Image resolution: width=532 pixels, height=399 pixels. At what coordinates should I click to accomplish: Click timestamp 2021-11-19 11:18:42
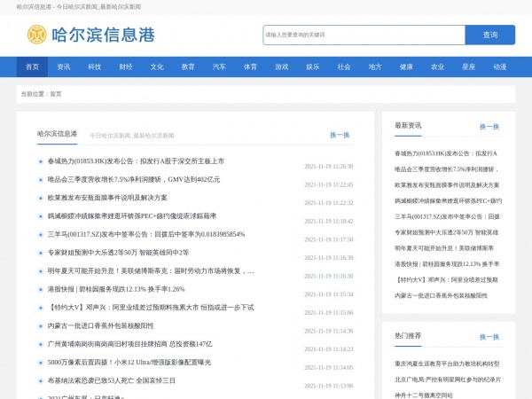point(328,222)
